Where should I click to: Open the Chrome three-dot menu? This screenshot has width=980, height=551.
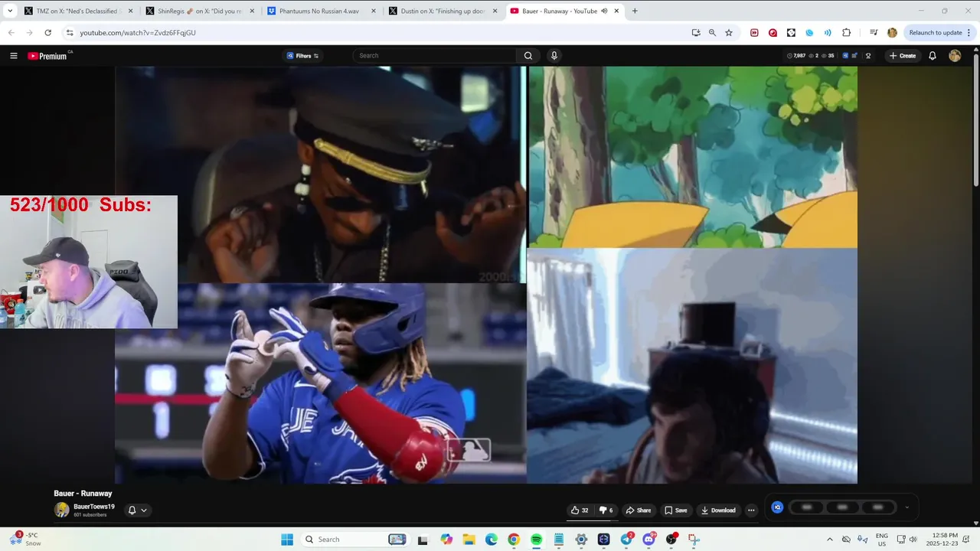coord(969,33)
